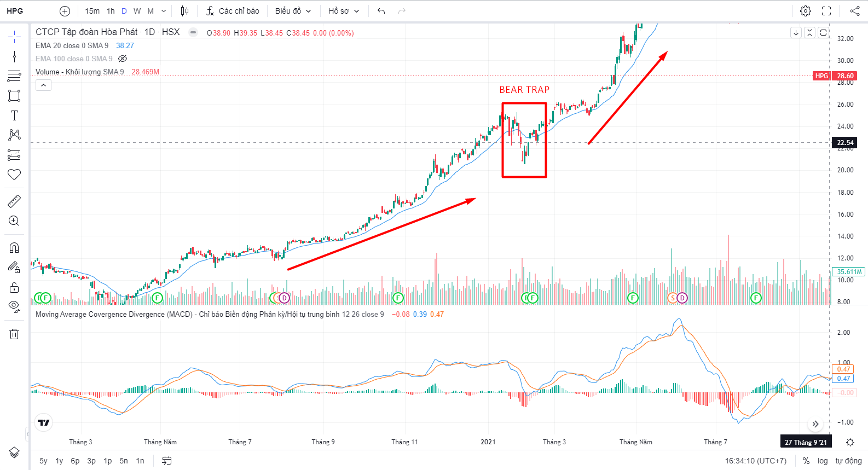Image resolution: width=868 pixels, height=470 pixels.
Task: Select the weekly W timeframe
Action: pos(137,11)
